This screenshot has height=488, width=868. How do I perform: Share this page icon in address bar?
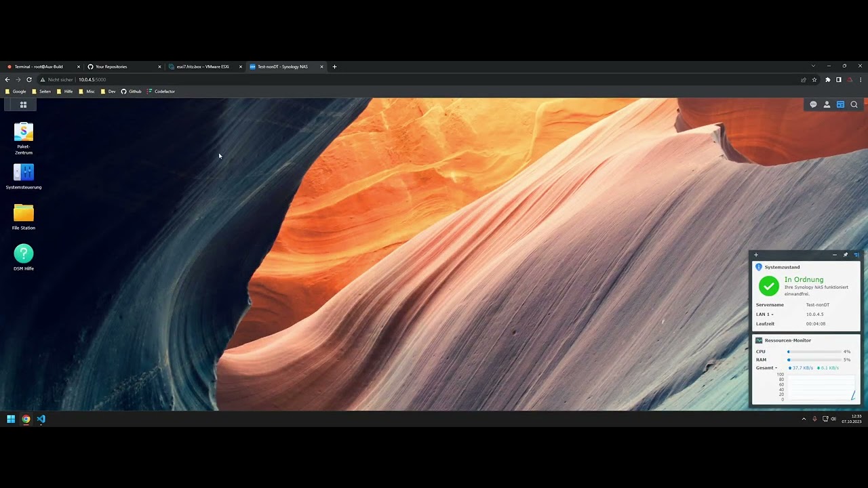click(x=804, y=79)
